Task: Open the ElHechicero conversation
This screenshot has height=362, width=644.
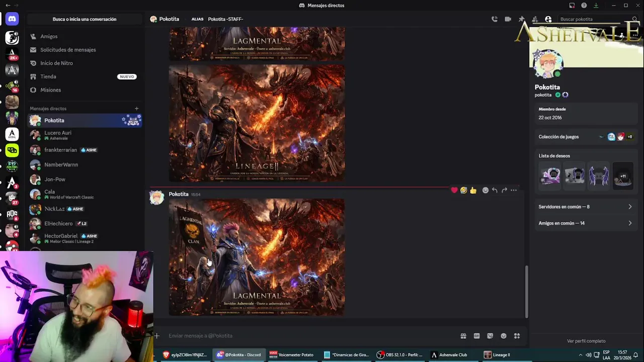Action: tap(85, 223)
